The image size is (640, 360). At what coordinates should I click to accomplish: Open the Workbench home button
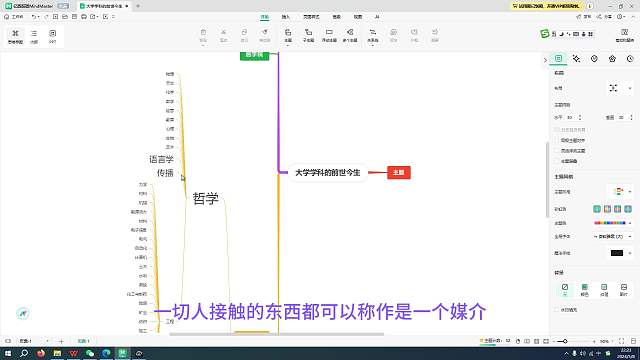[x=13, y=17]
